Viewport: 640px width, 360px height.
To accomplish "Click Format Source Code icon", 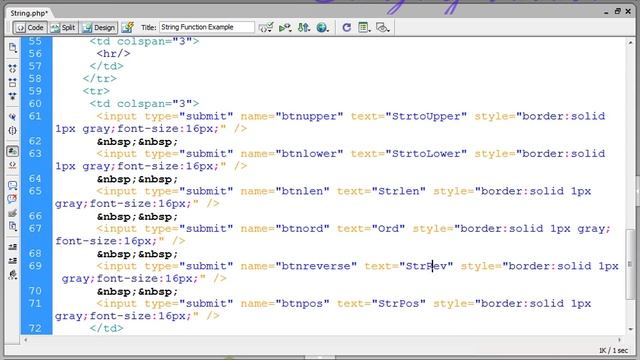I will tap(13, 275).
